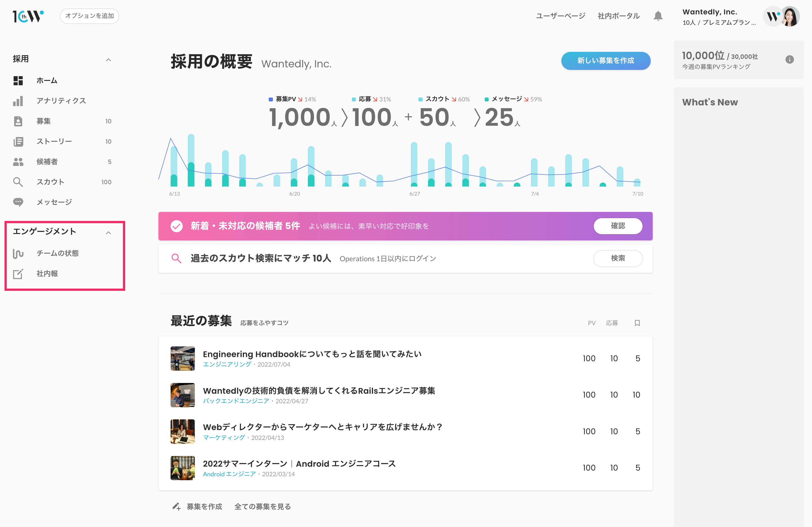Click the バックエンドエンジニア category tag
Image resolution: width=812 pixels, height=527 pixels.
click(236, 401)
